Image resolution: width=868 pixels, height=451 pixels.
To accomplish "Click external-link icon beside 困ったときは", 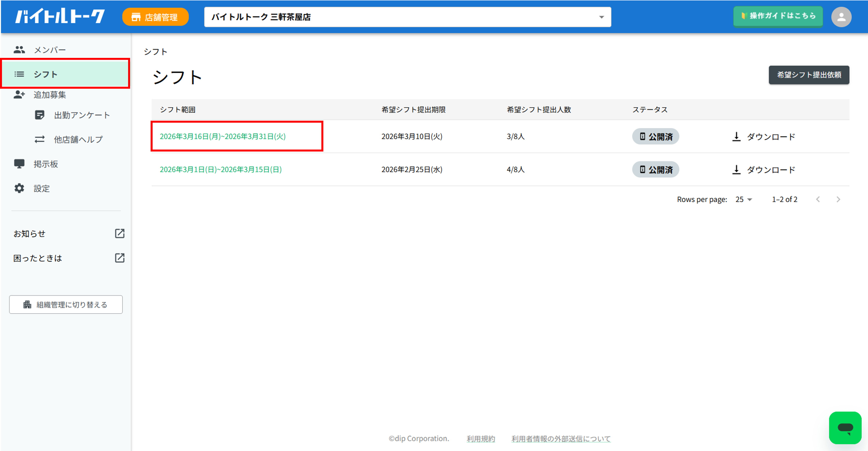I will (x=120, y=258).
